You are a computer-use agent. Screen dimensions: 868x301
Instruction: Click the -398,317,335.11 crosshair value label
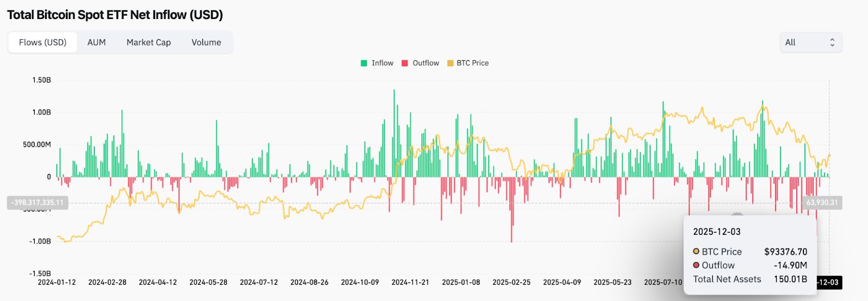pyautogui.click(x=37, y=203)
